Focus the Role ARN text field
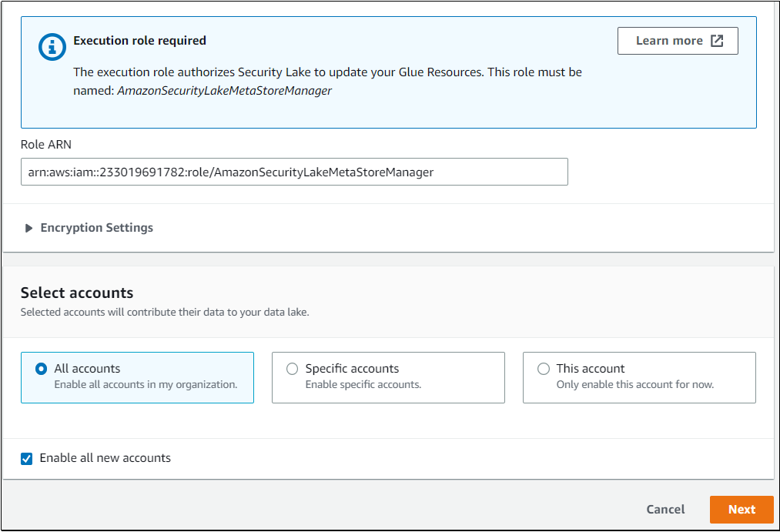This screenshot has height=532, width=780. coord(294,172)
